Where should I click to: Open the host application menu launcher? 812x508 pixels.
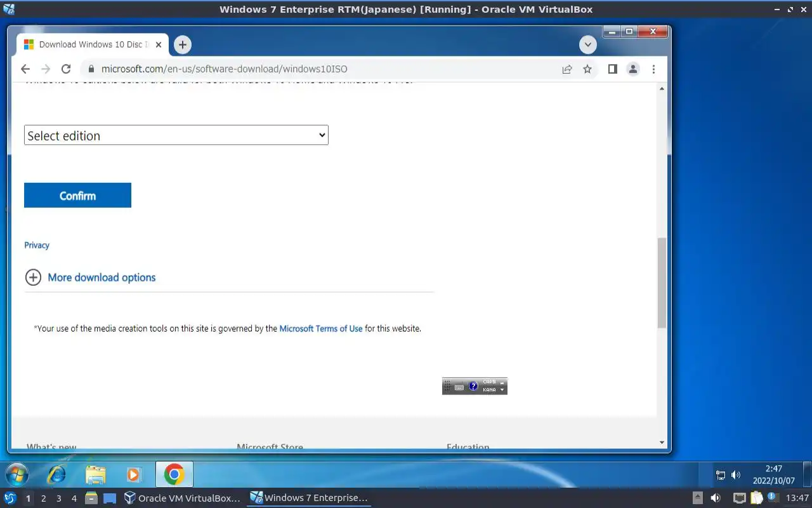tap(10, 498)
